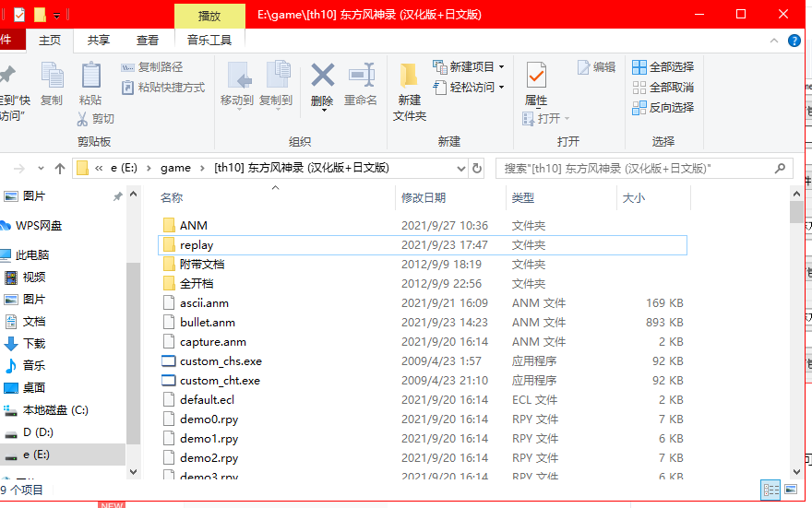Image resolution: width=812 pixels, height=508 pixels.
Task: Create a New folder (新建文件夹)
Action: pyautogui.click(x=409, y=92)
